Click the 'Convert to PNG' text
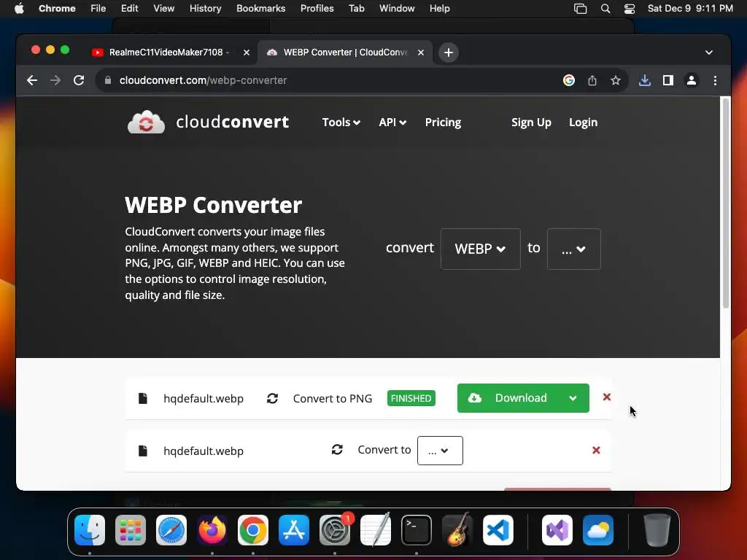Viewport: 747px width, 560px height. tap(333, 399)
